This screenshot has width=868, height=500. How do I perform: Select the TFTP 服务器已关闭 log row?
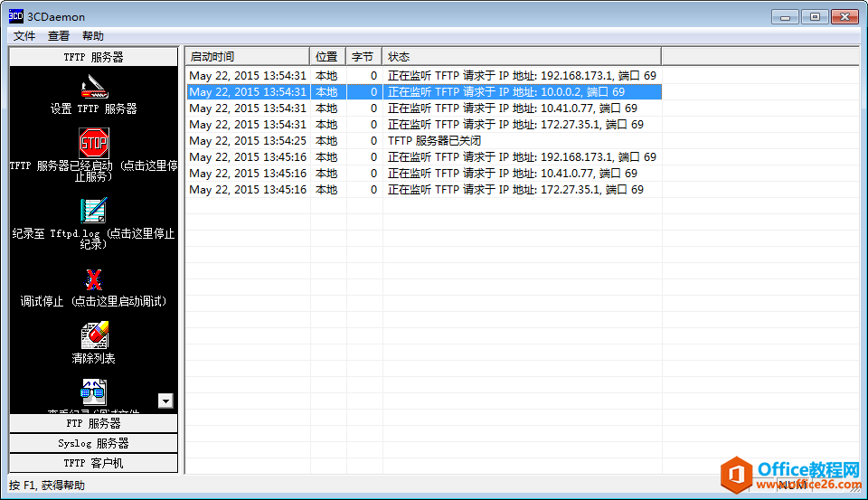(434, 141)
